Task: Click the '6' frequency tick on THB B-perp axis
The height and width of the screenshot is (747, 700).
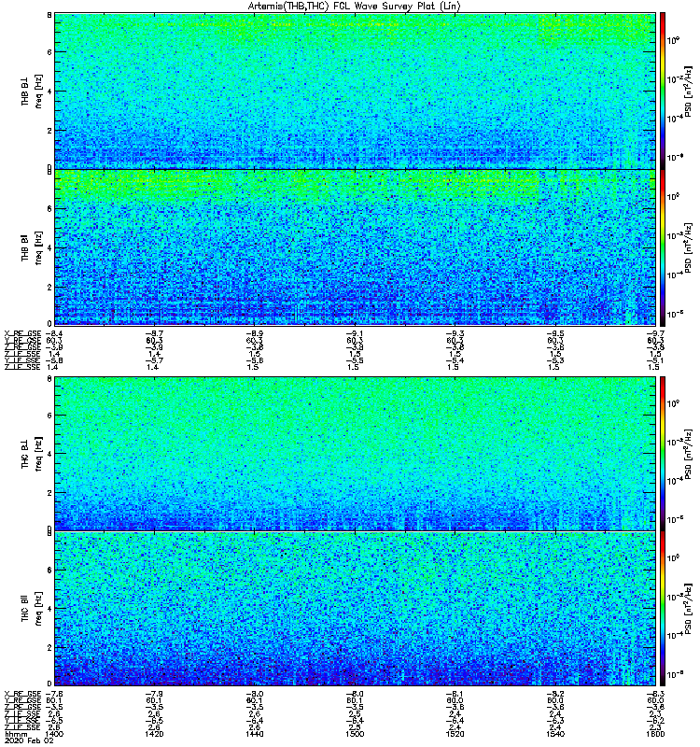Action: [x=49, y=52]
